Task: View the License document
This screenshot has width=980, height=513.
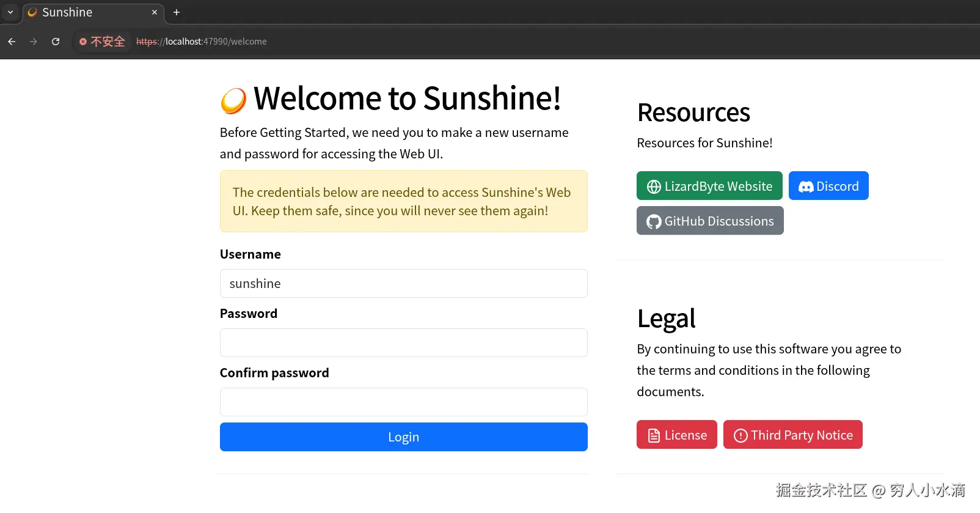Action: 677,435
